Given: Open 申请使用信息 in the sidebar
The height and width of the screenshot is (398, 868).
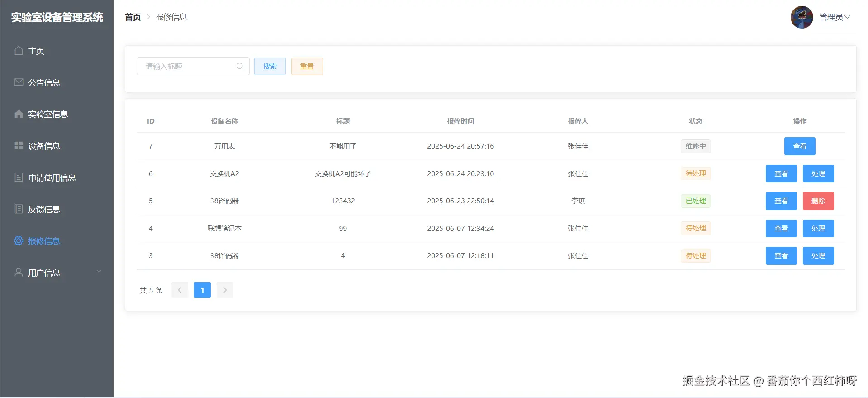Looking at the screenshot, I should (57, 177).
